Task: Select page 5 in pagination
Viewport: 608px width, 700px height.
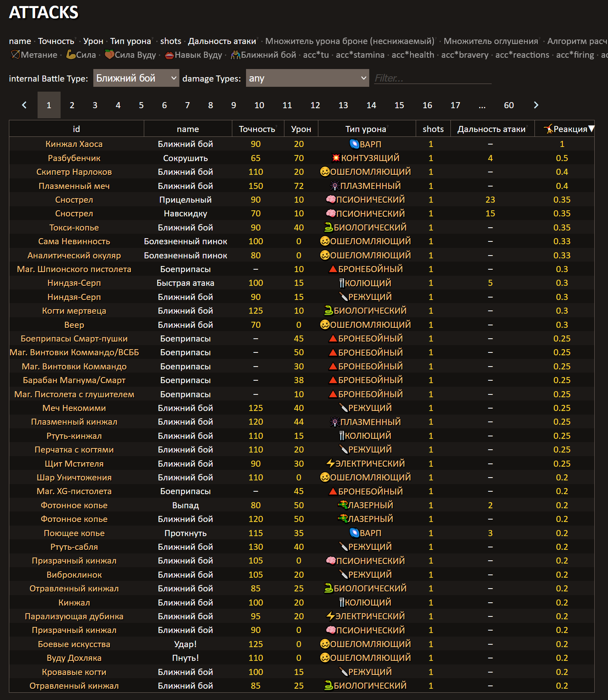Action: click(x=141, y=105)
